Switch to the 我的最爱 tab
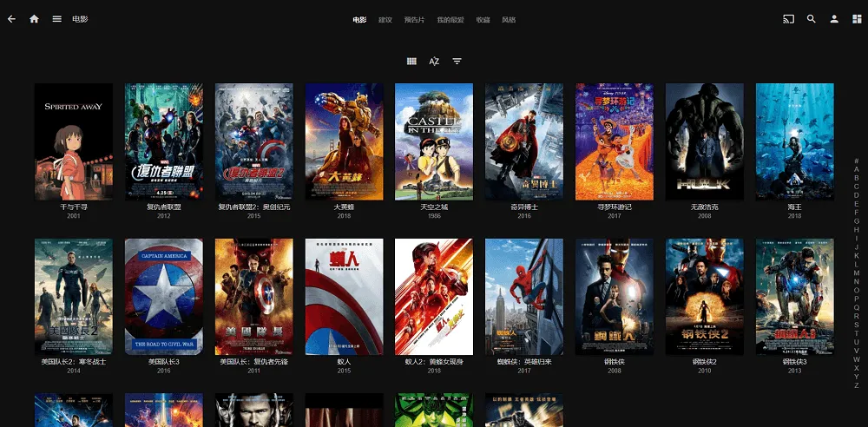This screenshot has width=868, height=427. (x=450, y=20)
